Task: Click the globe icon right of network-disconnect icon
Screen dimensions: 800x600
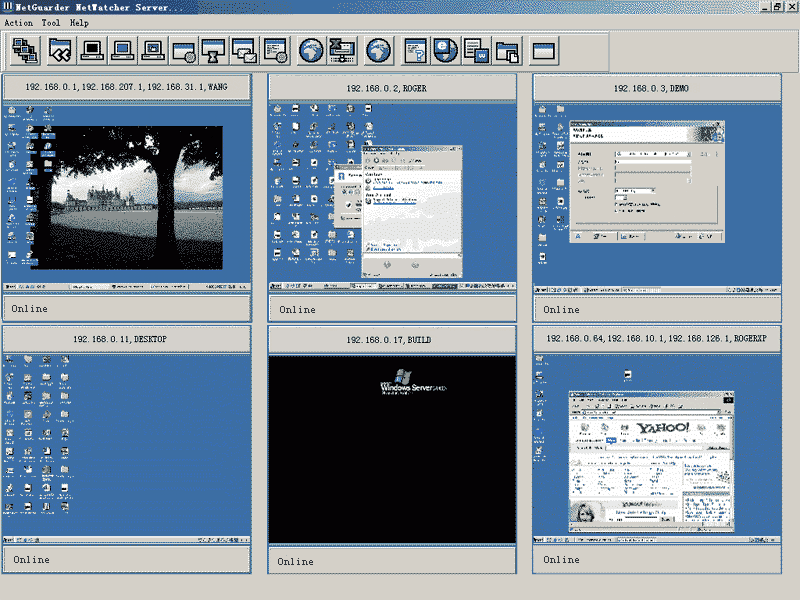Action: click(x=378, y=51)
